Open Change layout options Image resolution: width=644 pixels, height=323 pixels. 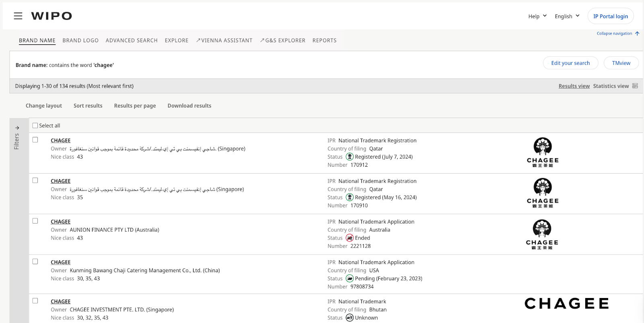44,106
